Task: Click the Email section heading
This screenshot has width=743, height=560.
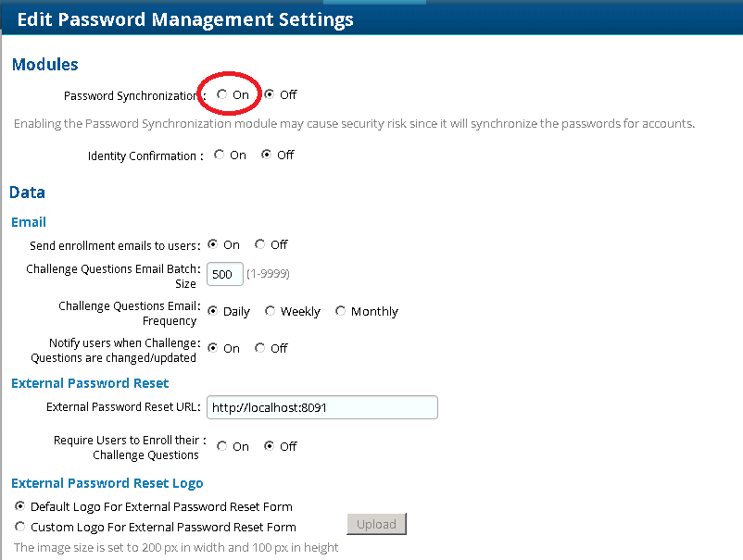Action: pos(28,222)
